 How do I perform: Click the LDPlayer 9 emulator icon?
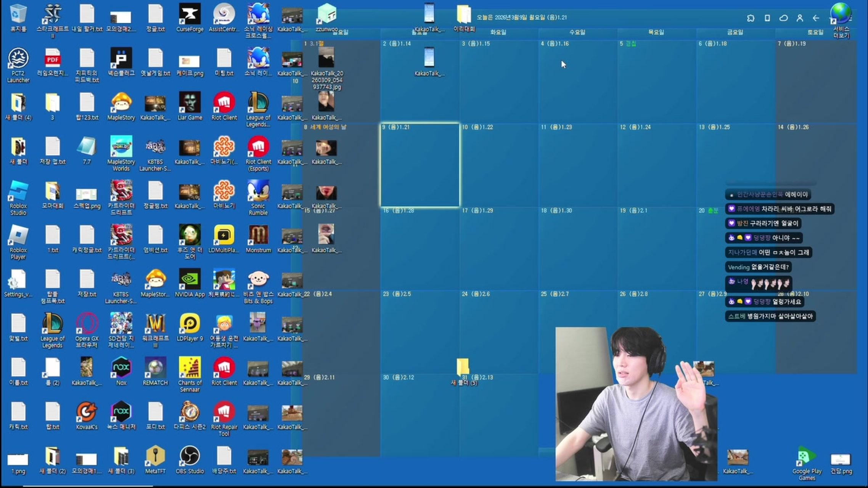[x=190, y=324]
